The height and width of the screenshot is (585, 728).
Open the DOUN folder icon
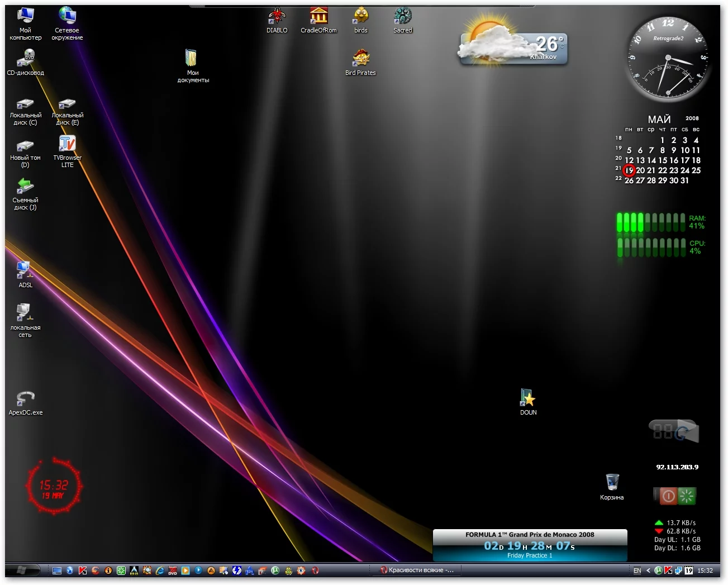pos(528,398)
